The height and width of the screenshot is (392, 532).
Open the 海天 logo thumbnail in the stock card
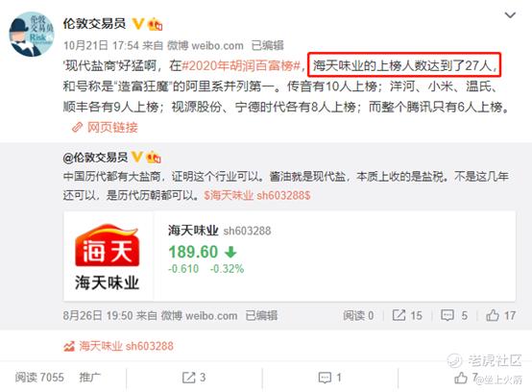(108, 257)
